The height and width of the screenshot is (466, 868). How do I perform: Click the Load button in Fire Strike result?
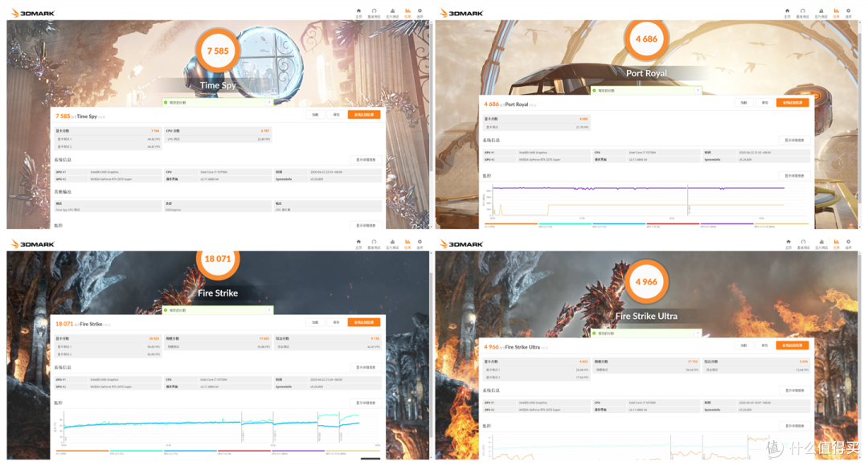(x=316, y=322)
